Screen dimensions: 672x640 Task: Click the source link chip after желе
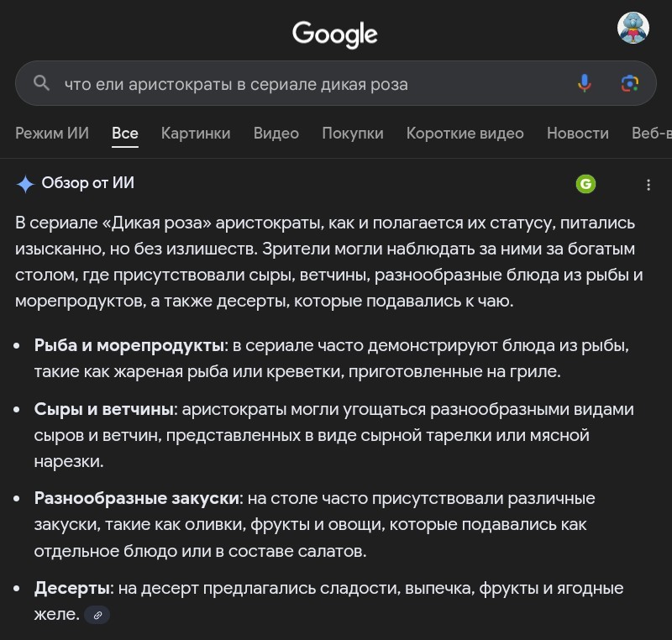click(x=97, y=615)
